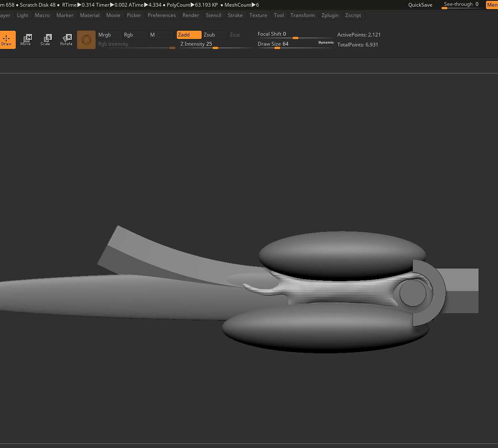Image resolution: width=498 pixels, height=448 pixels.
Task: Enable Zcut mode
Action: pos(241,35)
